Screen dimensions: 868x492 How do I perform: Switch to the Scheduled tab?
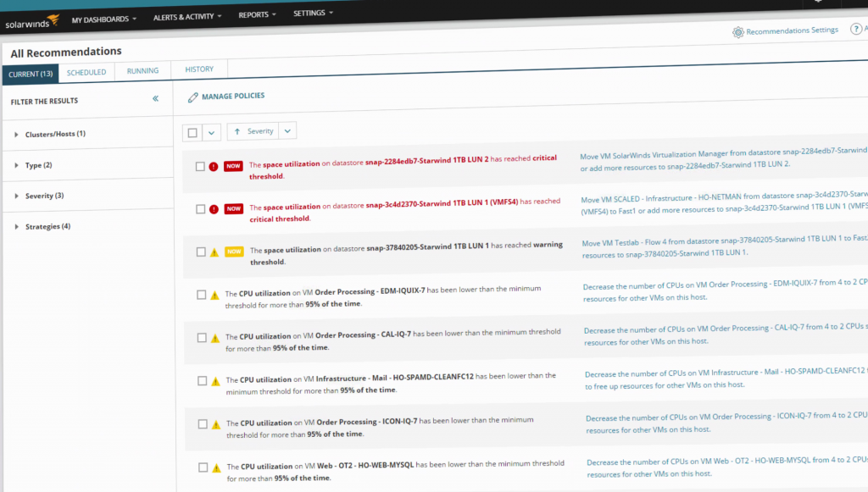point(86,73)
